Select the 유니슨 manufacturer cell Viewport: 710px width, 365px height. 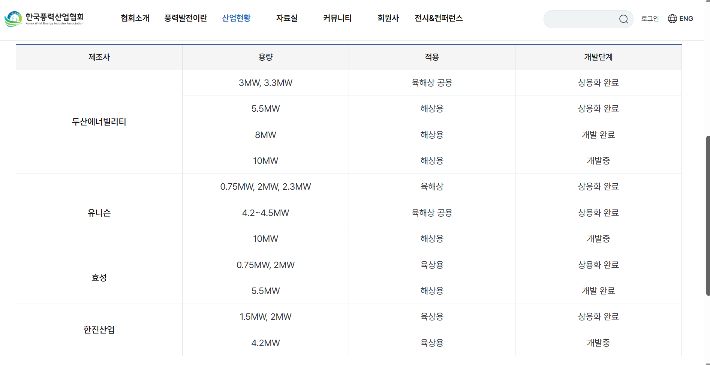(99, 213)
